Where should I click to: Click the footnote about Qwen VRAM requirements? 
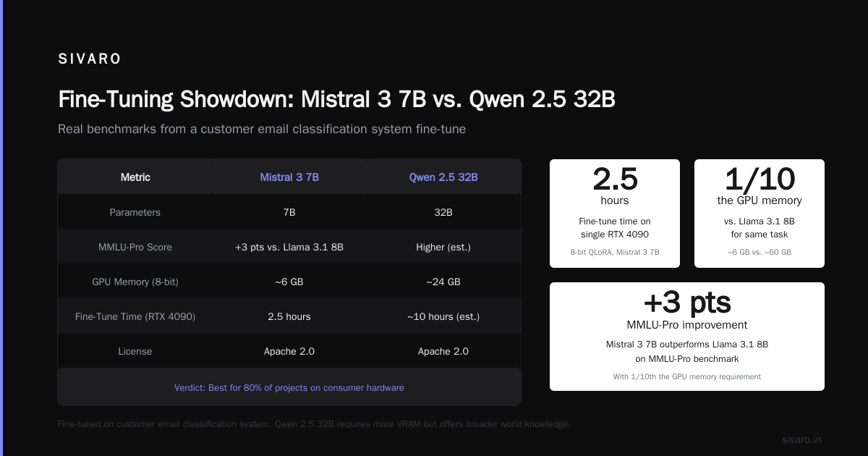[x=314, y=423]
